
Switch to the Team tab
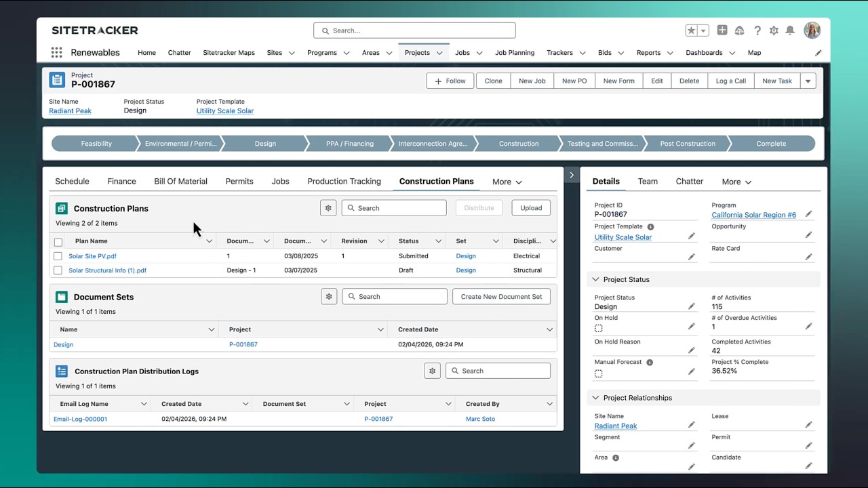click(648, 182)
